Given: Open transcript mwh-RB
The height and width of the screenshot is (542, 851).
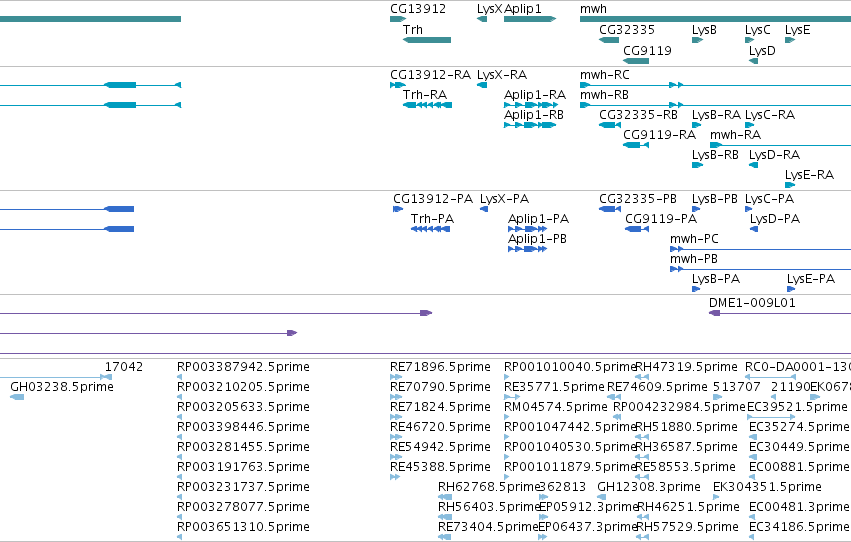Looking at the screenshot, I should click(x=604, y=94).
